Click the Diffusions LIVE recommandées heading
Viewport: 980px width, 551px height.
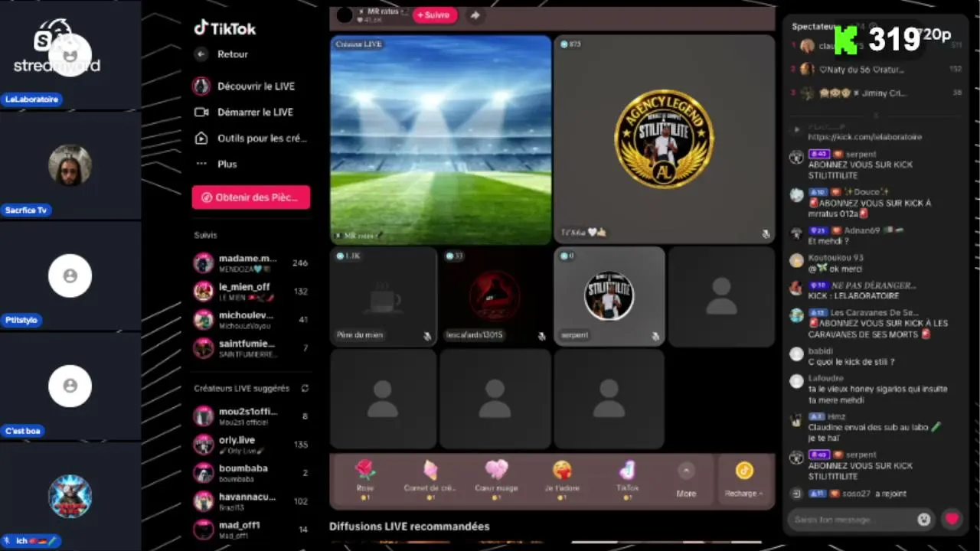click(x=410, y=527)
